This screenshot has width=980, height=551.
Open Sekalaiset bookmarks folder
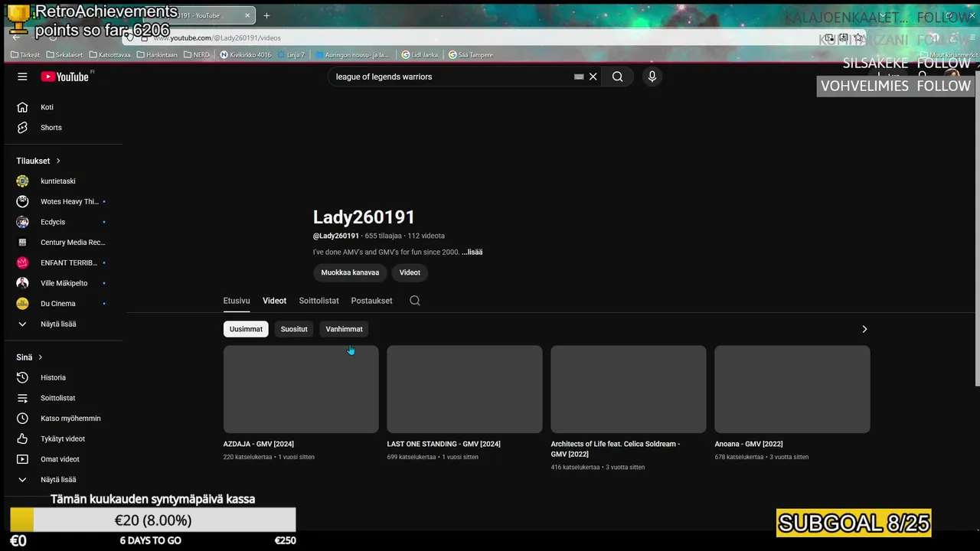coord(64,55)
